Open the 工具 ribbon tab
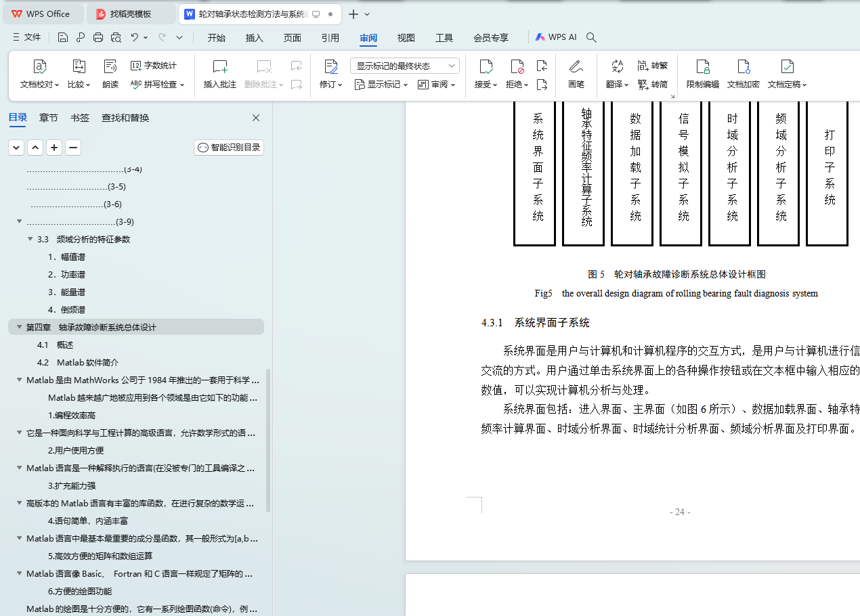Viewport: 860px width, 616px height. coord(444,38)
